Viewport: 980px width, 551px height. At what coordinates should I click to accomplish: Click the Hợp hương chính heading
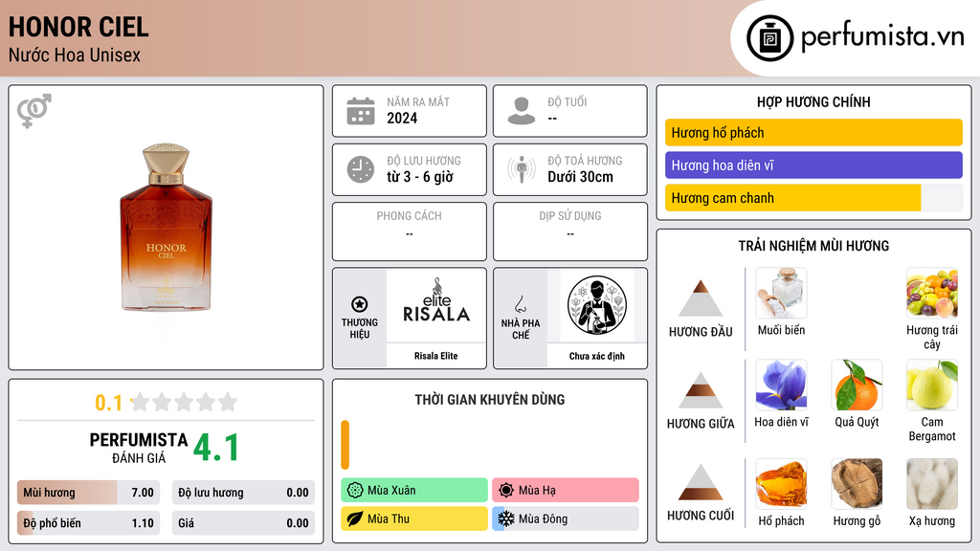coord(813,101)
